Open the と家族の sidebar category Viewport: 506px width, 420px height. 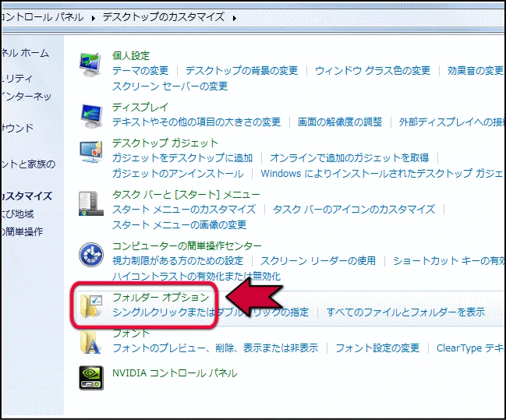pyautogui.click(x=29, y=164)
